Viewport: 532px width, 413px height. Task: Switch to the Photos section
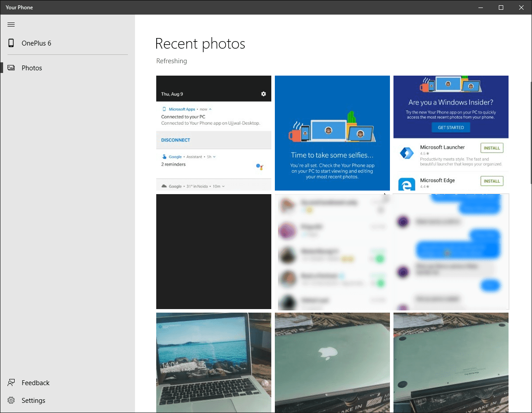[x=67, y=68]
